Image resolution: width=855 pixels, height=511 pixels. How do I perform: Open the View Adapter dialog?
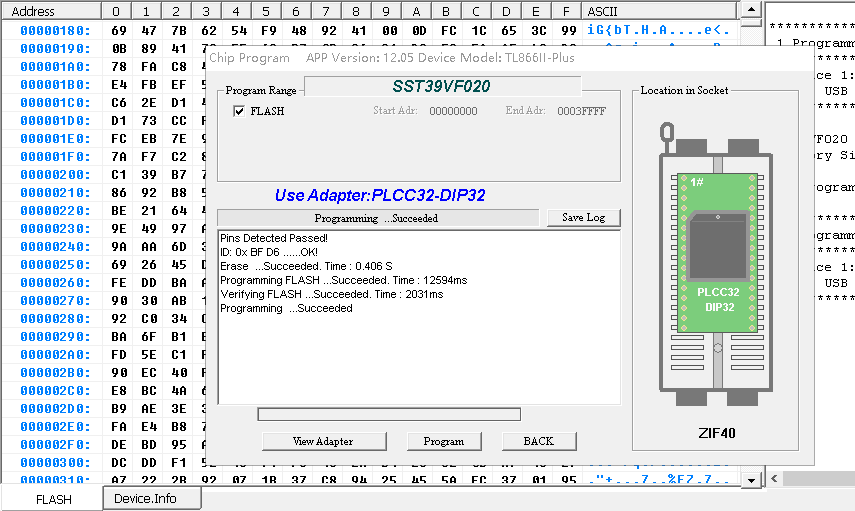point(323,441)
